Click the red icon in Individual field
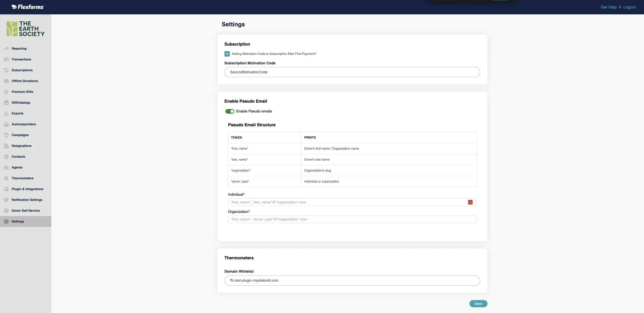Image resolution: width=644 pixels, height=313 pixels. (x=470, y=202)
